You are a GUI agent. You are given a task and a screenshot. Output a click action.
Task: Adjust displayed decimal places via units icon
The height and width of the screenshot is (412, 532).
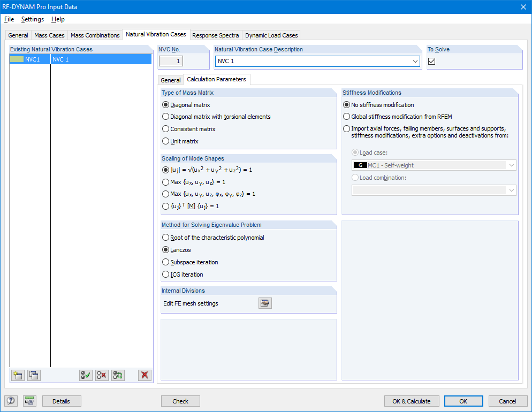(x=29, y=401)
